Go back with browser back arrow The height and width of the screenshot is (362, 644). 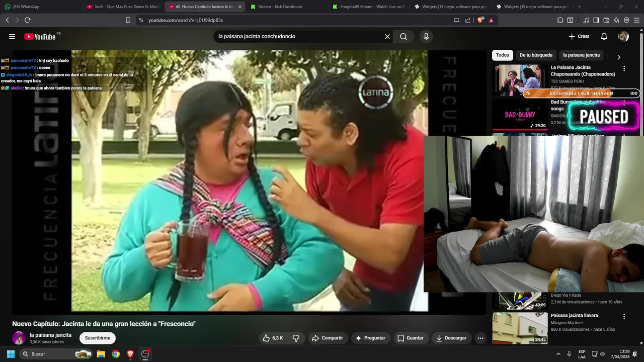[7, 20]
